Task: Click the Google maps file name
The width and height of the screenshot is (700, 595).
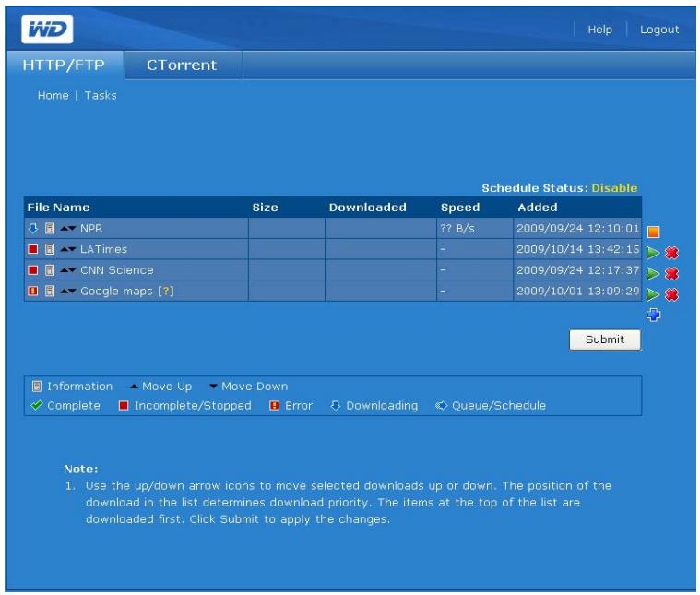Action: [116, 292]
